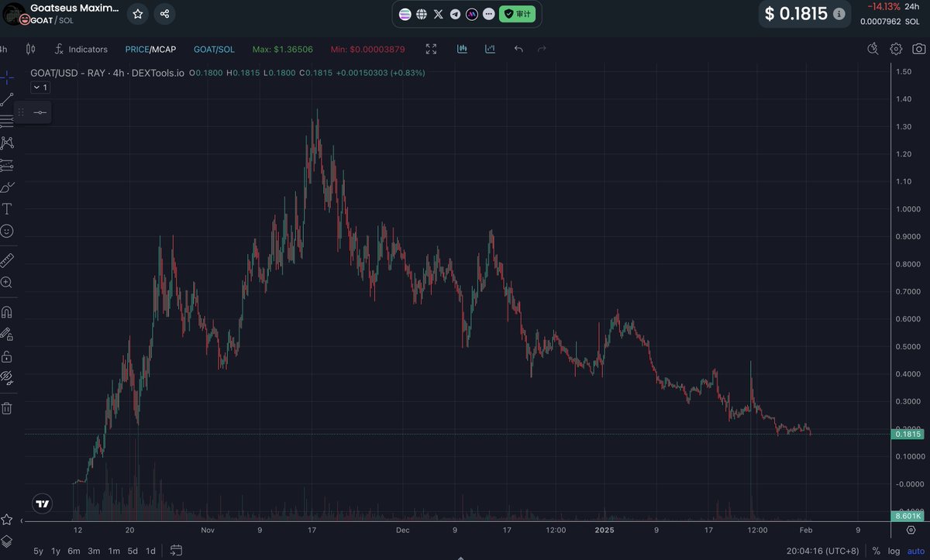
Task: Set the date range to 6m
Action: pyautogui.click(x=74, y=551)
